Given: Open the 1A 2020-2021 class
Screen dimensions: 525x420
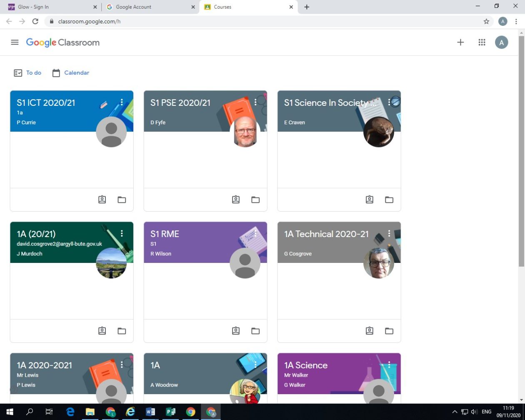Looking at the screenshot, I should 44,365.
